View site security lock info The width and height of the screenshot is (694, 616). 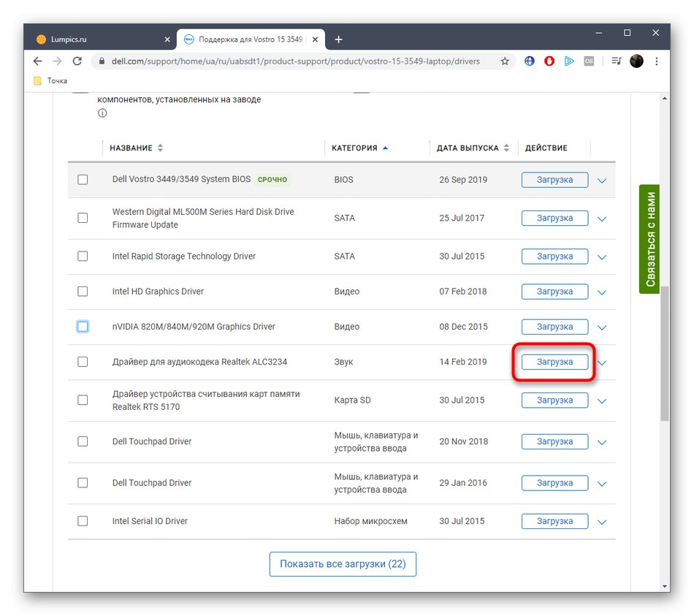(102, 61)
